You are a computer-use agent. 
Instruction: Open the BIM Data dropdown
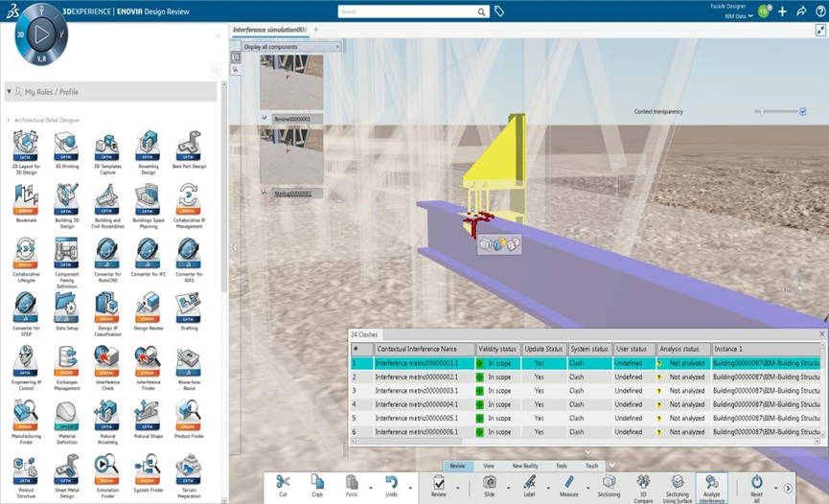click(x=739, y=16)
